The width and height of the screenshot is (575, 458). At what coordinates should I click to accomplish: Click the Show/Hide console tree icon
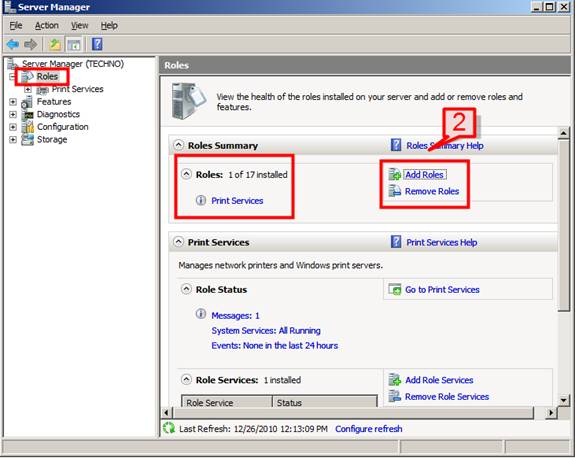[74, 45]
